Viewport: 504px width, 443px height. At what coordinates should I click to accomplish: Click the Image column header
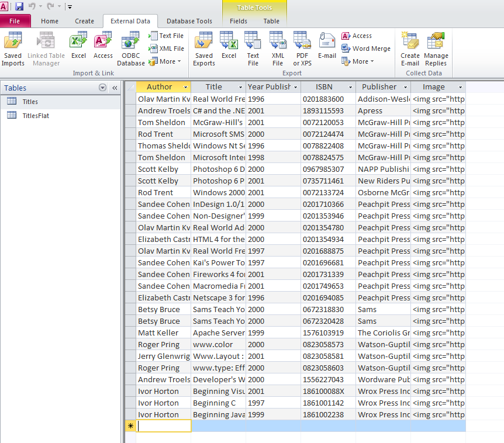coord(434,86)
